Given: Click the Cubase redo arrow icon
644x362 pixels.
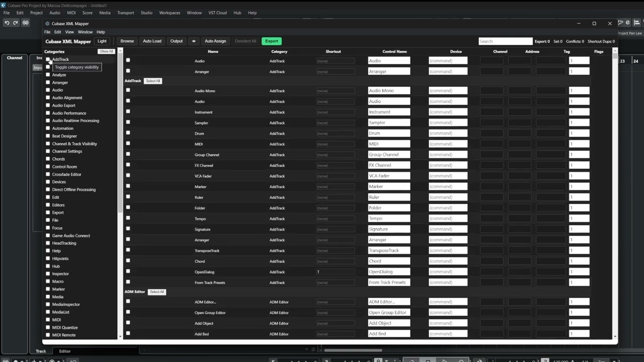Looking at the screenshot, I should point(16,23).
